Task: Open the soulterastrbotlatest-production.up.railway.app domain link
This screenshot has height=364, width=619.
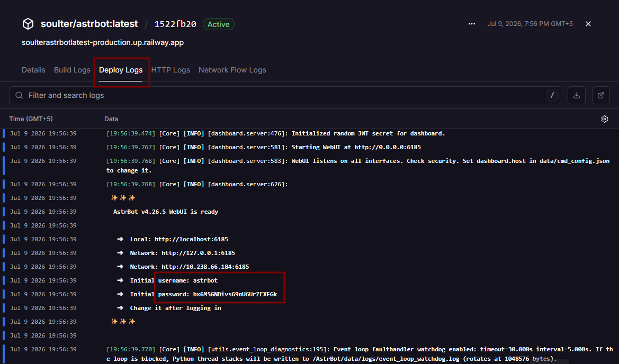Action: [103, 42]
